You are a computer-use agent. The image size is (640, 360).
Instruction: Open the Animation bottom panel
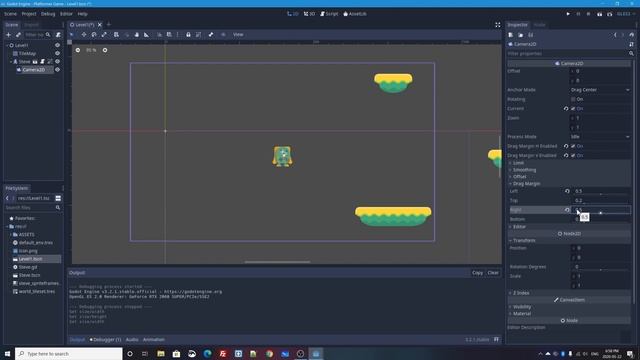click(x=153, y=340)
